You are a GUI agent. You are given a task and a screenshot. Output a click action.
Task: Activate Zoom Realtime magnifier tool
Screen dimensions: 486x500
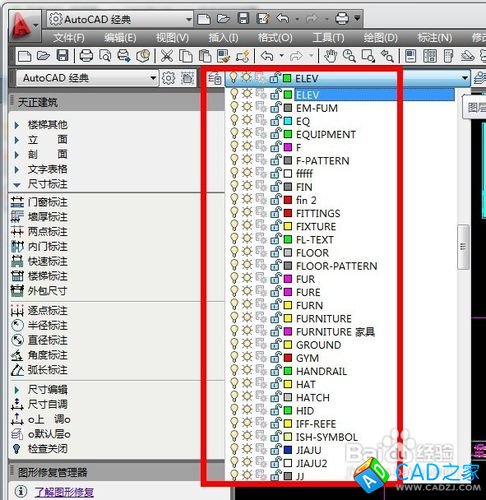349,56
